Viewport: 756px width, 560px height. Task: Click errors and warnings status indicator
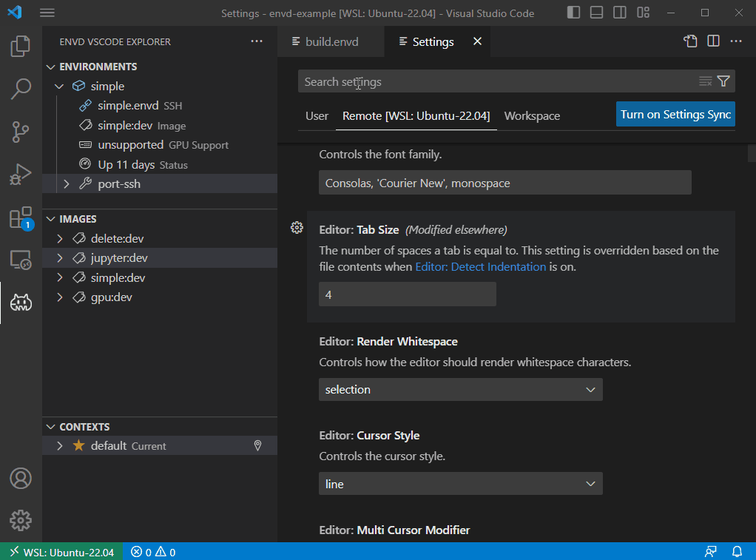click(x=153, y=552)
